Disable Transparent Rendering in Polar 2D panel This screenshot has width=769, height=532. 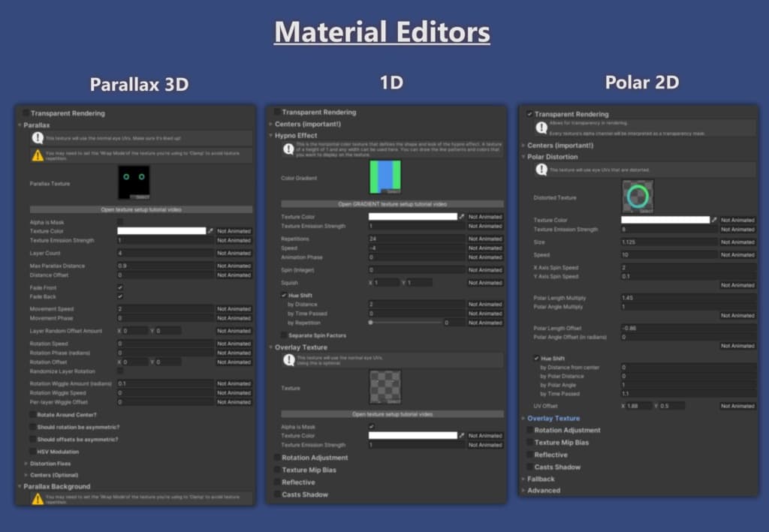[x=529, y=114]
